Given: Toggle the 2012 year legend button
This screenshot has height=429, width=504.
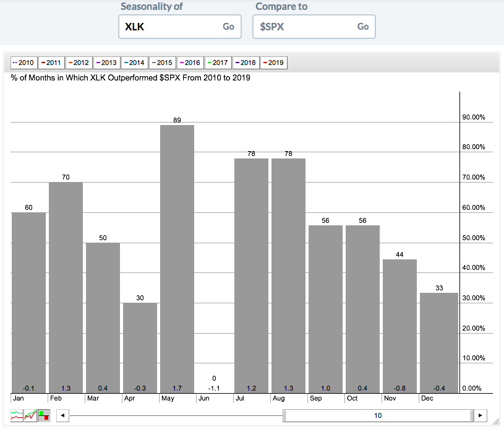Looking at the screenshot, I should click(78, 63).
